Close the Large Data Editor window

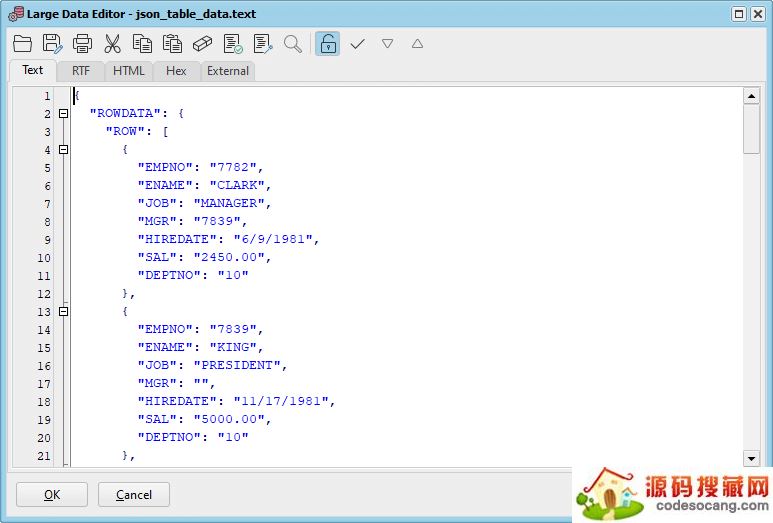pyautogui.click(x=758, y=14)
